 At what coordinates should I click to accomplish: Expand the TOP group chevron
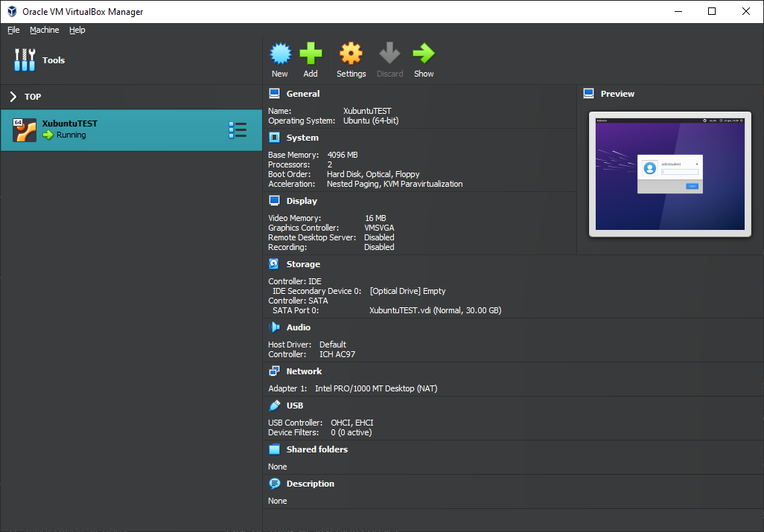(13, 97)
